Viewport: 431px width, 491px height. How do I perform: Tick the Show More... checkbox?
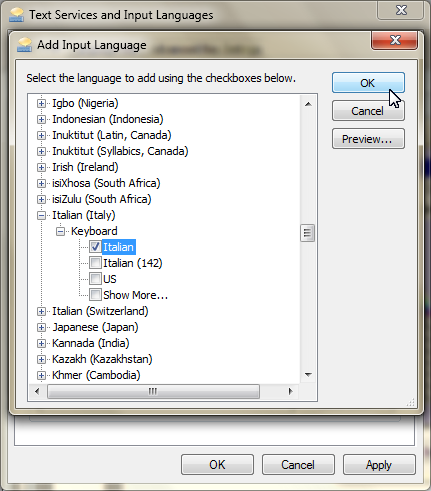(x=95, y=295)
